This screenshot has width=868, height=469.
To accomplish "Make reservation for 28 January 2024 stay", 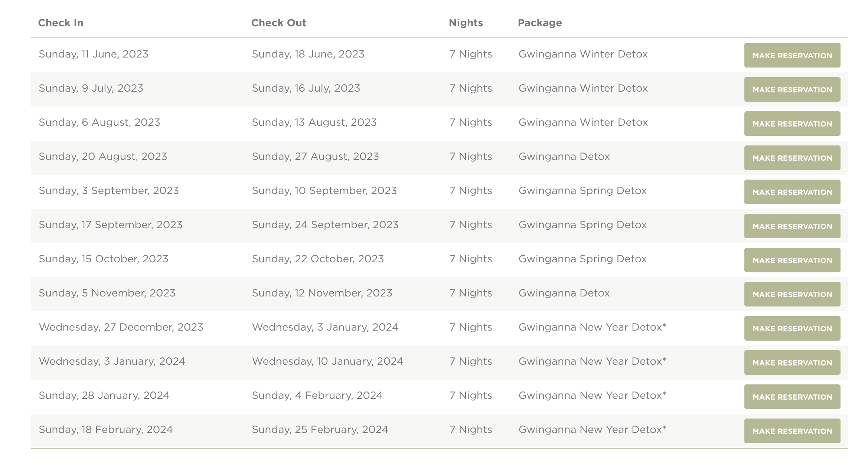I will (x=792, y=397).
